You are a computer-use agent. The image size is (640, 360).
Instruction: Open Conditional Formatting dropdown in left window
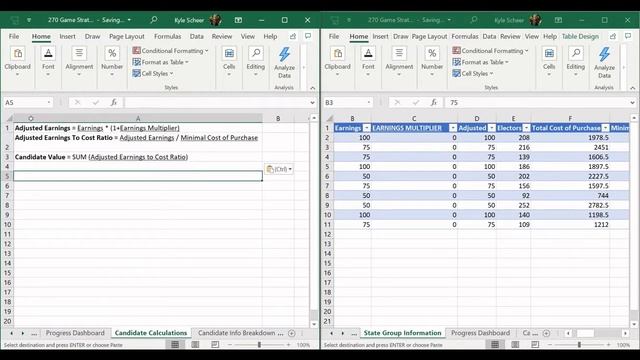pos(170,51)
